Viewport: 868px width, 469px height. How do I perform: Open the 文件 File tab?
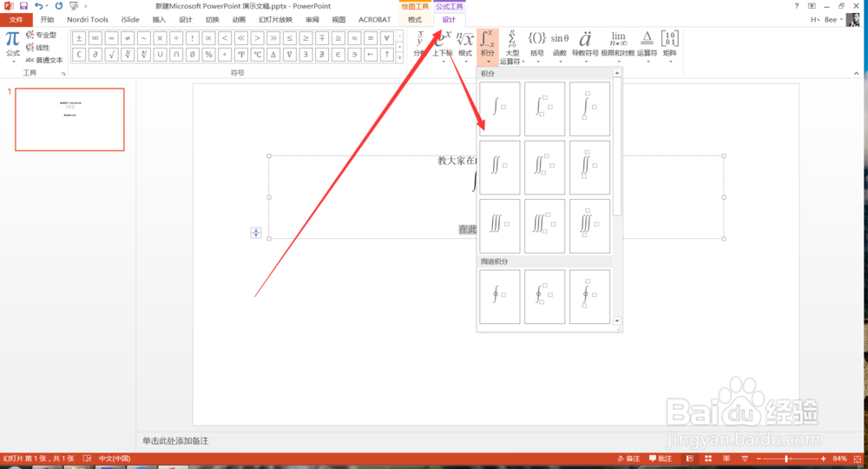coord(16,19)
